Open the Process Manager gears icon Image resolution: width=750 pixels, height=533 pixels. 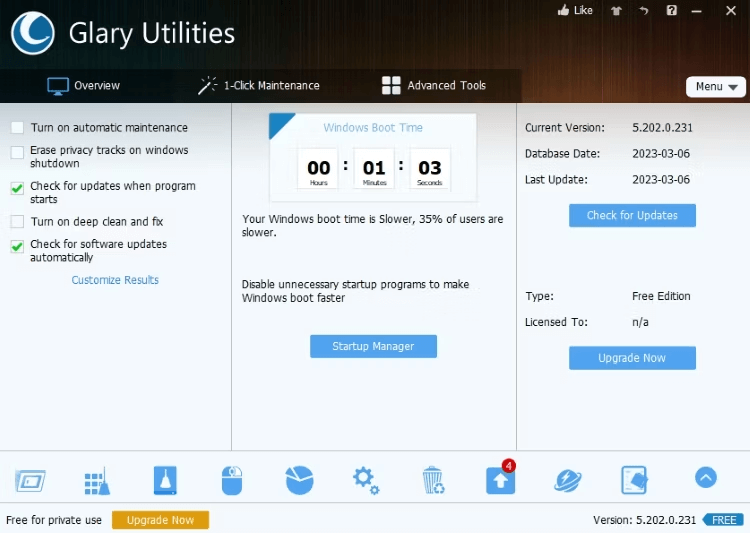(366, 480)
